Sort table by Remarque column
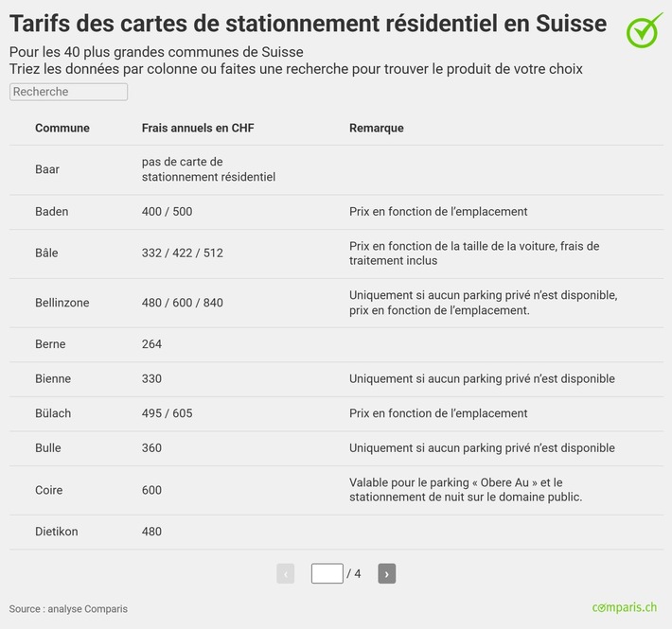 [376, 129]
